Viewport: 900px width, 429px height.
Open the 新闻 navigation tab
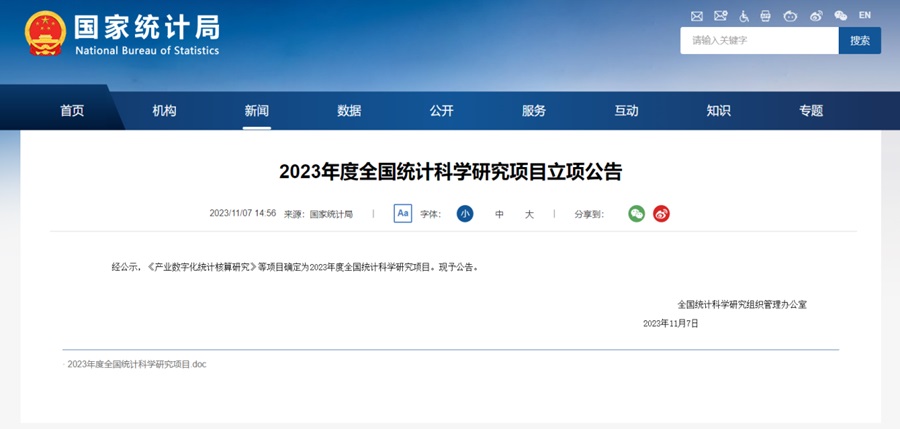point(257,111)
